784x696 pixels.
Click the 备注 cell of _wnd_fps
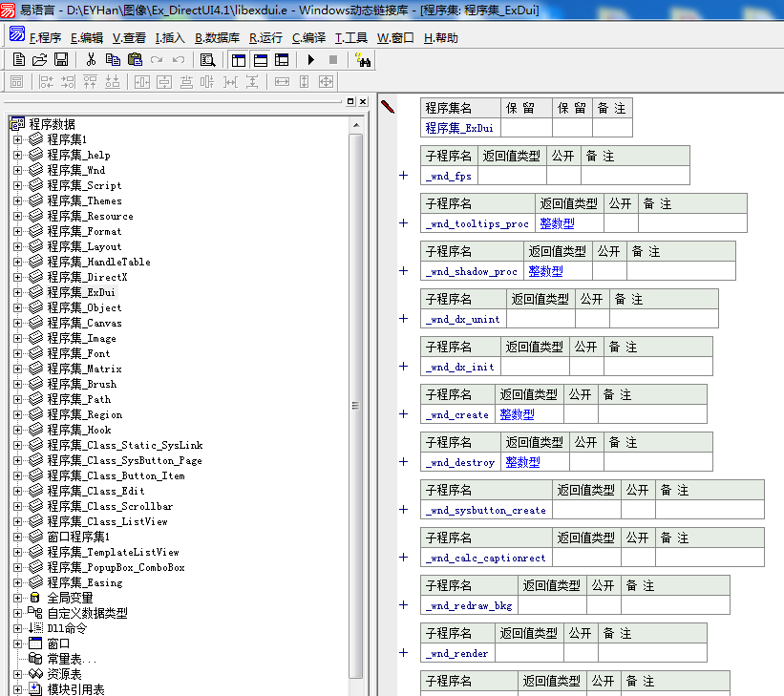[635, 176]
